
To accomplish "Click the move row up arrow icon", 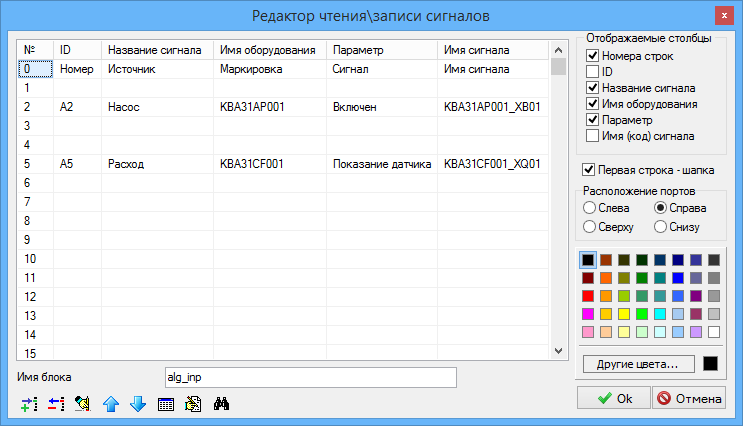I will point(111,404).
